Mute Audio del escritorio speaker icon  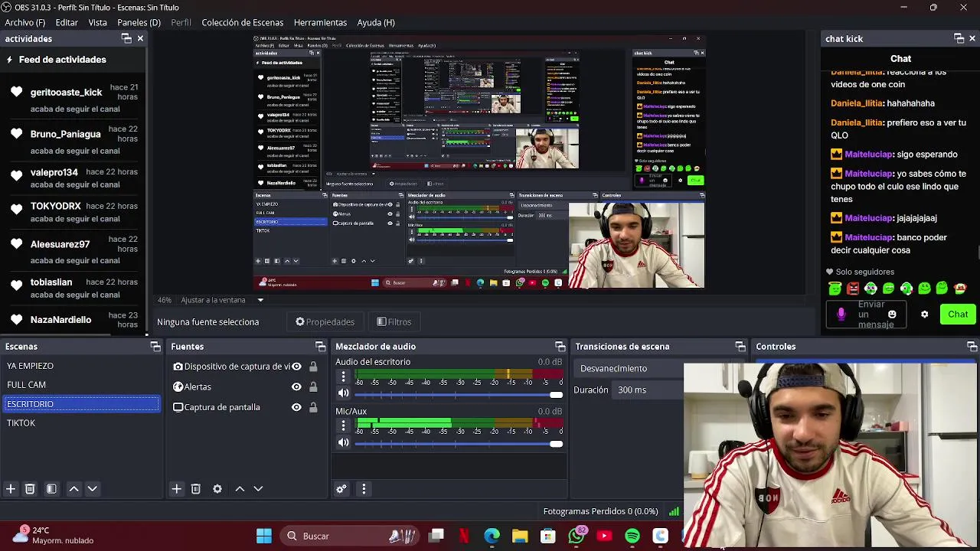(343, 393)
